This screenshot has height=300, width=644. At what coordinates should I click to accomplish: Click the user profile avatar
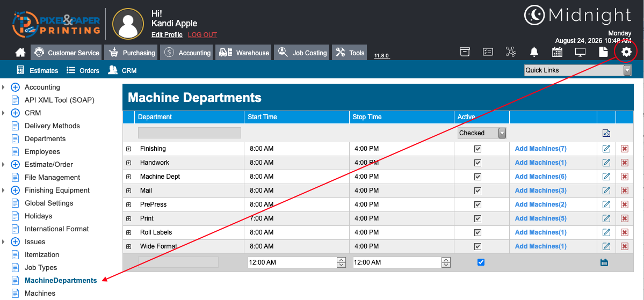[x=128, y=24]
